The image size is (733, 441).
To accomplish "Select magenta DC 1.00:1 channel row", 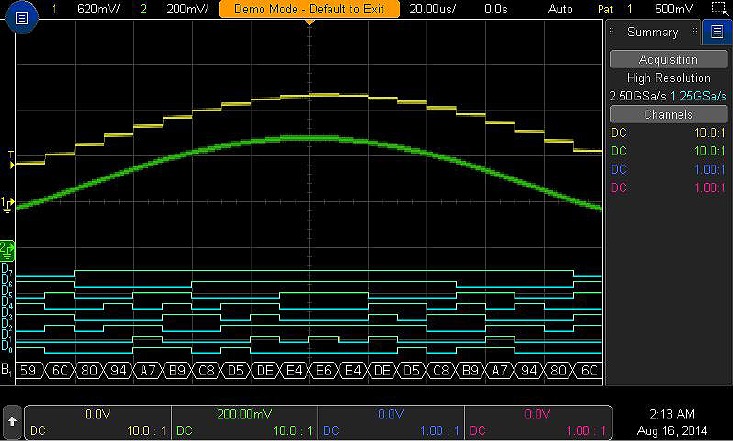I will tap(668, 188).
